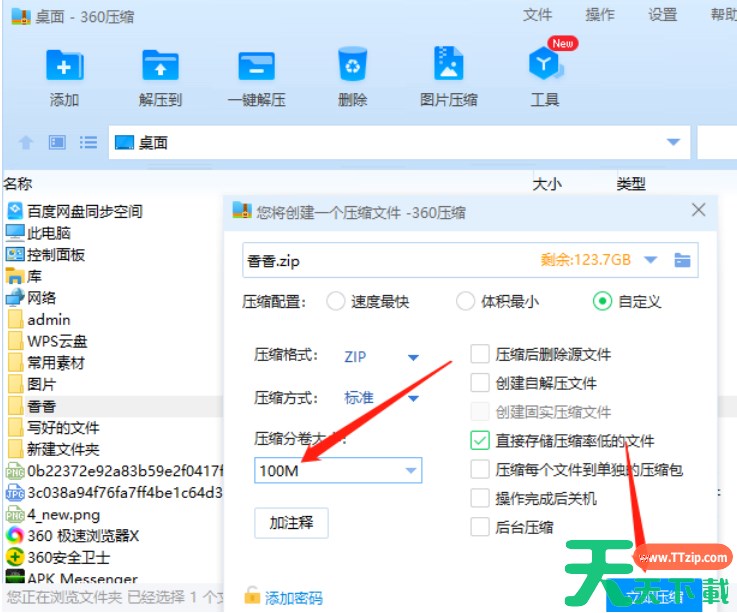Open the 操作 menu
This screenshot has width=737, height=613.
(x=600, y=15)
